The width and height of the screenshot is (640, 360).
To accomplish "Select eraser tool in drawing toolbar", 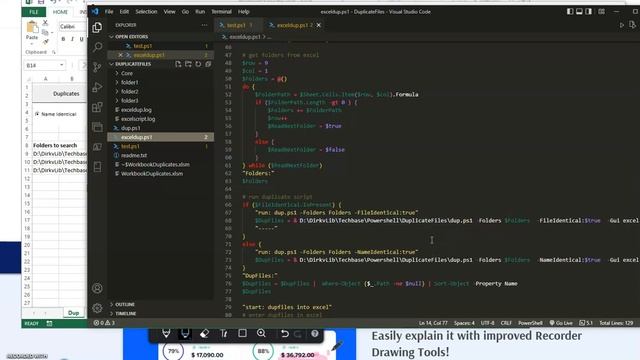I will tap(204, 333).
